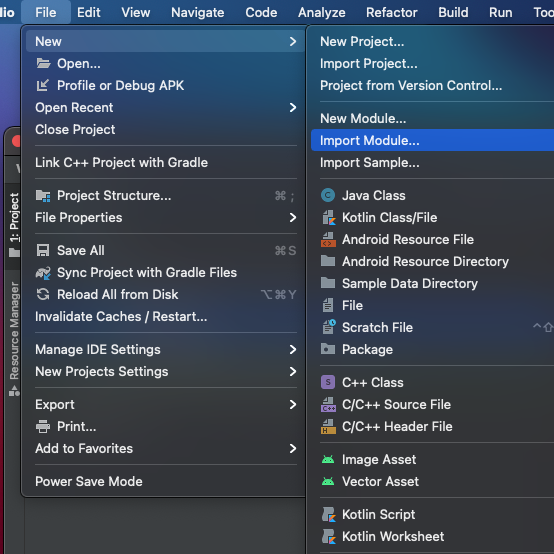Click the Java Class label
Image resolution: width=554 pixels, height=554 pixels.
374,195
